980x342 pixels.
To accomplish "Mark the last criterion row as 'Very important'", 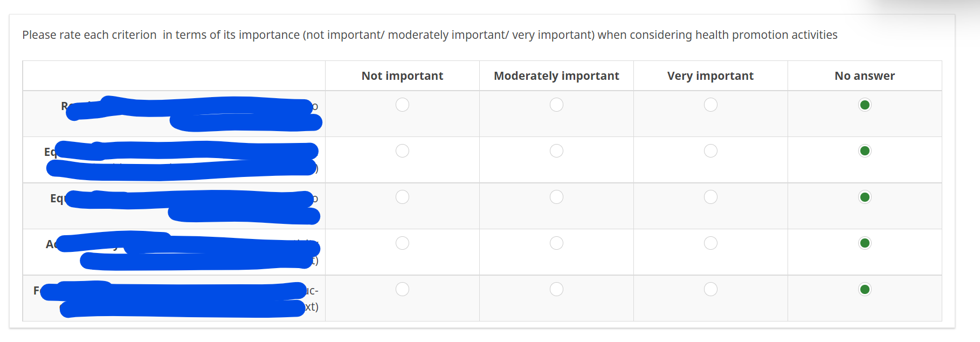I will [x=710, y=290].
